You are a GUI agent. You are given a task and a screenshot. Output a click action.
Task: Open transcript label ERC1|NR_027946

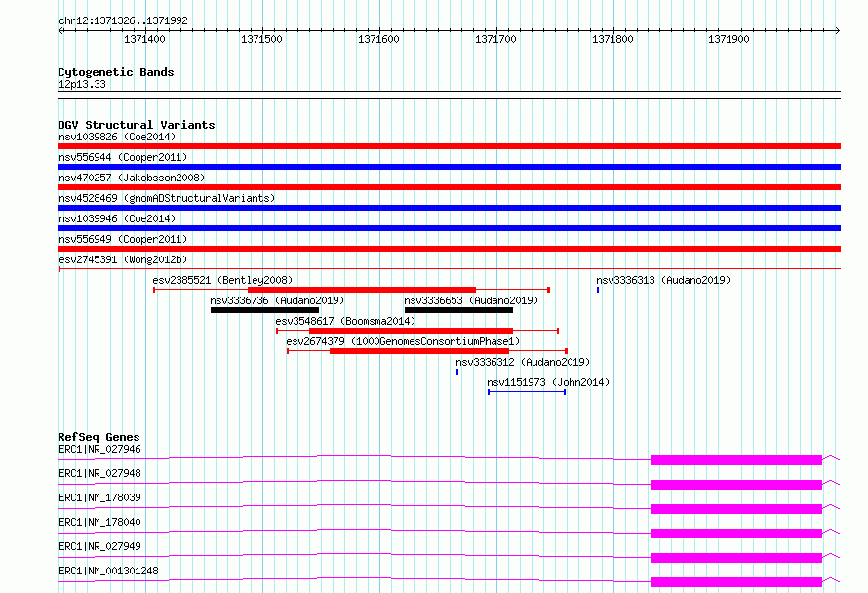click(99, 449)
